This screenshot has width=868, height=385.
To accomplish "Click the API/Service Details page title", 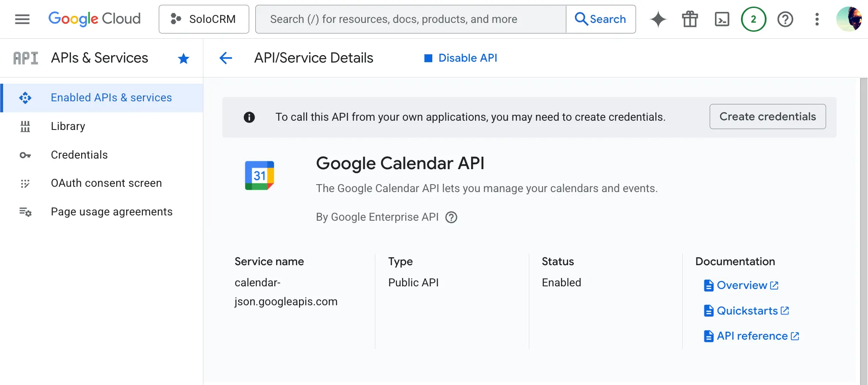I will coord(314,58).
